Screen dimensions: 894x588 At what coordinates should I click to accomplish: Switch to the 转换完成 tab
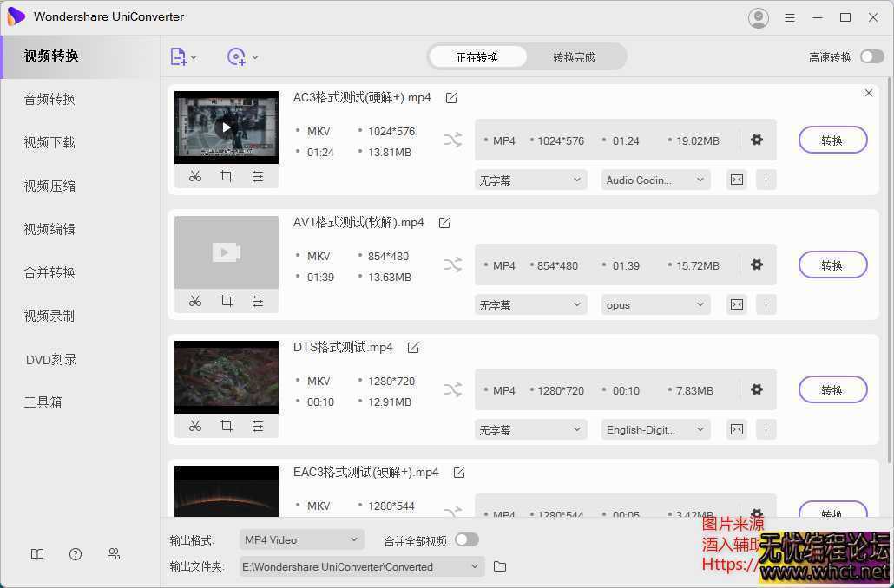tap(574, 56)
